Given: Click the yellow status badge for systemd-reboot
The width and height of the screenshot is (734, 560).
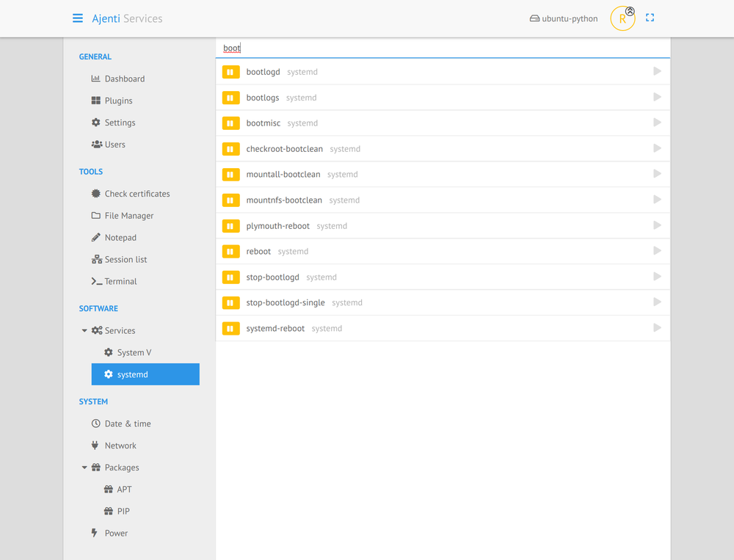Looking at the screenshot, I should tap(230, 329).
